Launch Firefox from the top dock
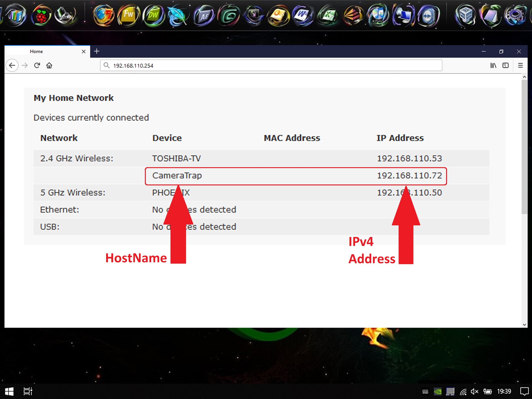Image resolution: width=532 pixels, height=399 pixels. [104, 15]
